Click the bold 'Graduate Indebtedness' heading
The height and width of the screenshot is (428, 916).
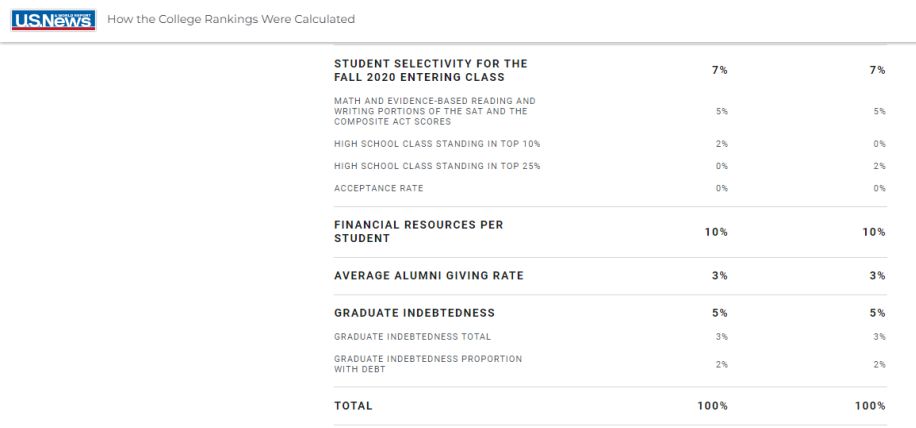[x=415, y=313]
